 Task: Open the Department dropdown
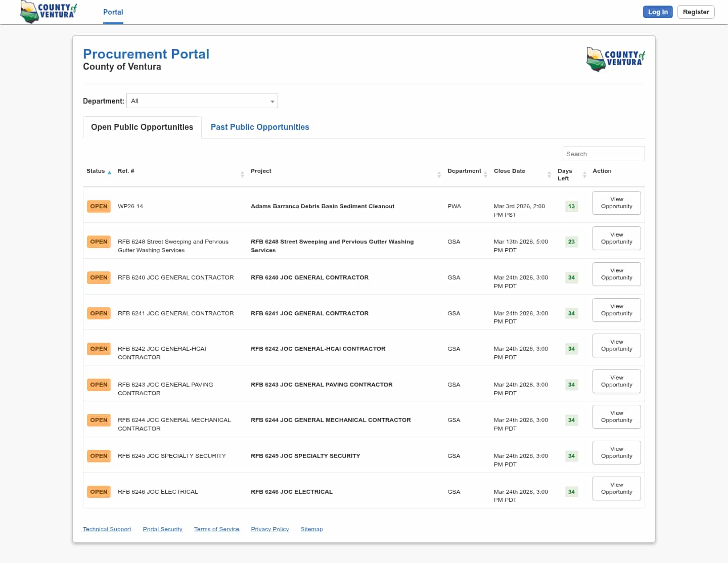pyautogui.click(x=202, y=101)
